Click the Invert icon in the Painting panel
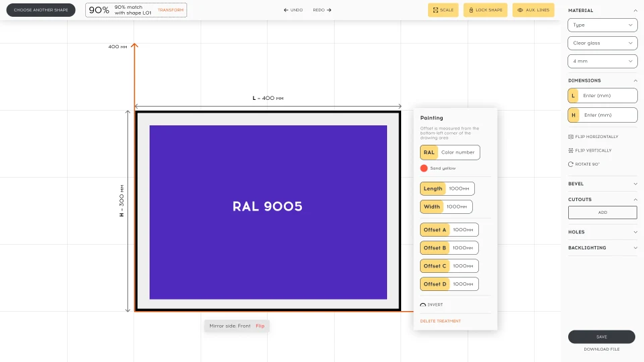This screenshot has width=644, height=362. 423,305
